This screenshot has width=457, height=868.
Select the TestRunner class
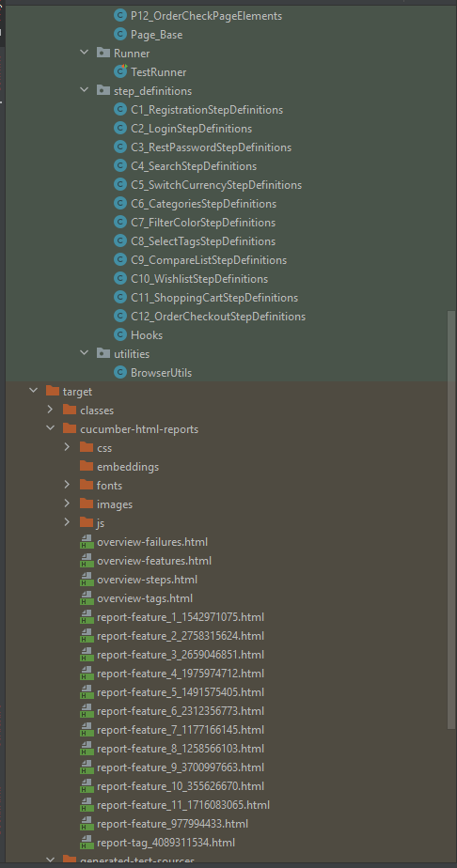point(158,72)
